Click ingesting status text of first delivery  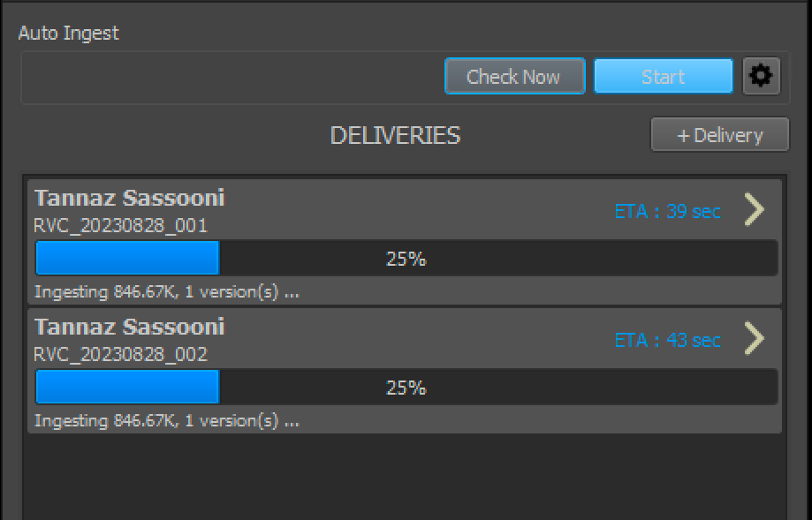point(167,292)
